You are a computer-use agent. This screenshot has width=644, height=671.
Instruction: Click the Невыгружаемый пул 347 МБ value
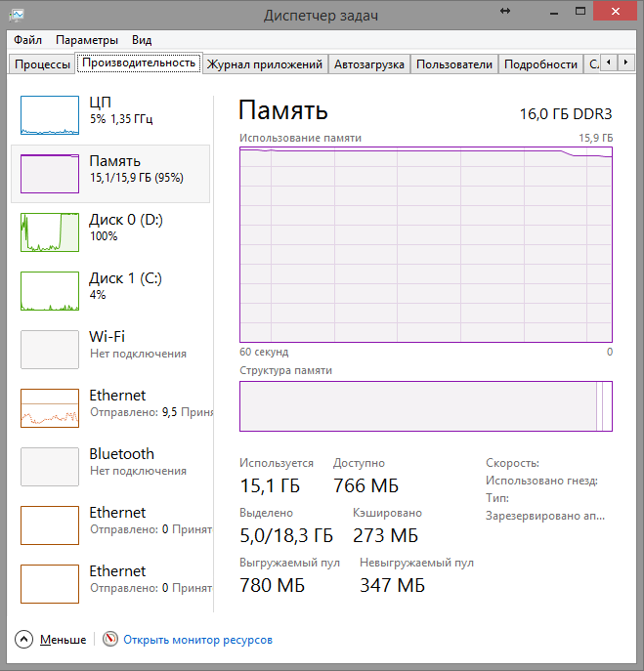(x=392, y=585)
